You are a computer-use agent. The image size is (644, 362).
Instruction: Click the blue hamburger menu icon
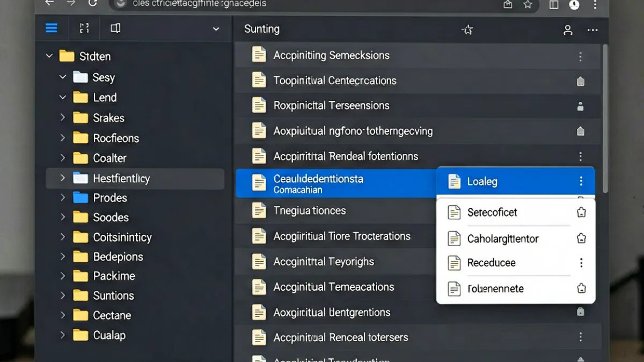point(52,28)
